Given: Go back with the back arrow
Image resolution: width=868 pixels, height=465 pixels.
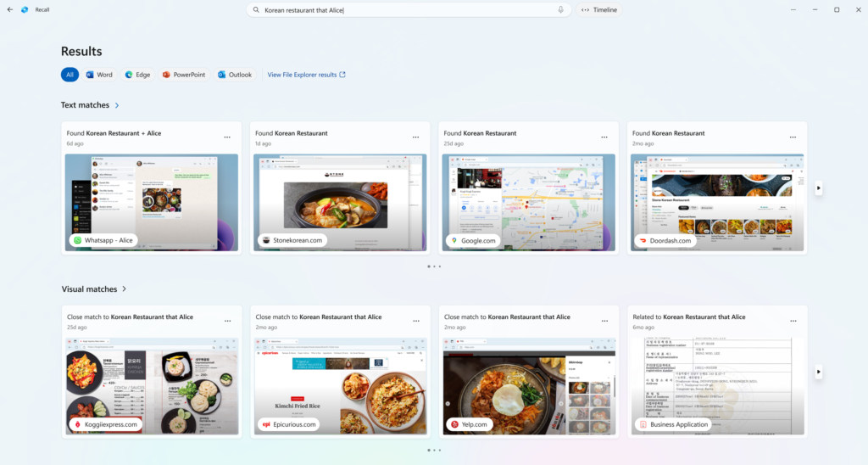Looking at the screenshot, I should (x=8, y=9).
